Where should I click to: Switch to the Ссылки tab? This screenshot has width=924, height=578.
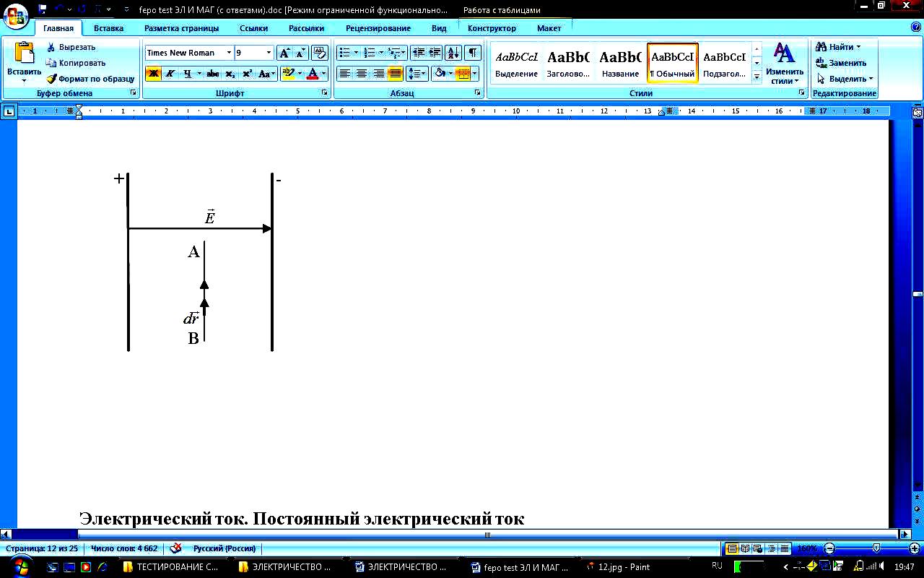[253, 28]
